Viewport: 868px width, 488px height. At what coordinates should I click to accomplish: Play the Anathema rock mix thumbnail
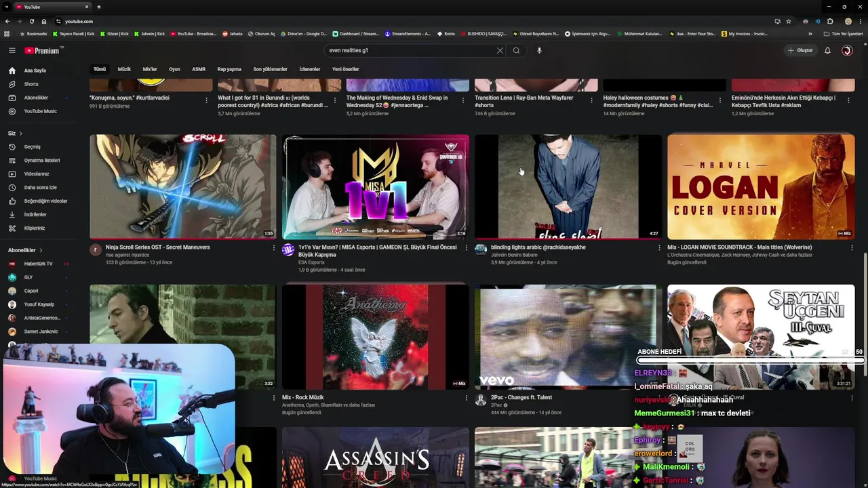(x=375, y=337)
